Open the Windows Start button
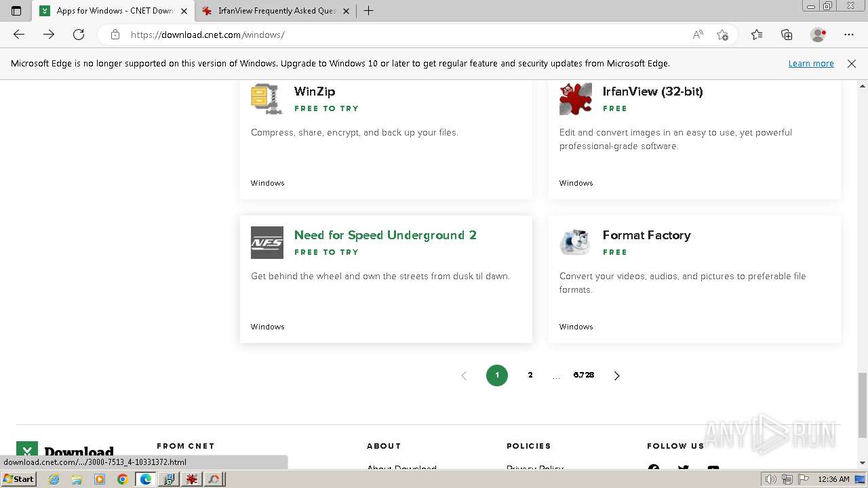This screenshot has height=488, width=868. (18, 479)
